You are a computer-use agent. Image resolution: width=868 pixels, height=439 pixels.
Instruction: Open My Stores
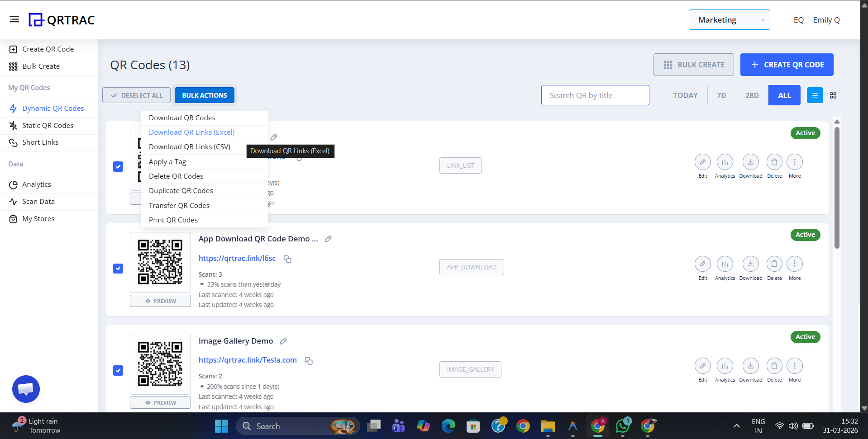point(38,218)
